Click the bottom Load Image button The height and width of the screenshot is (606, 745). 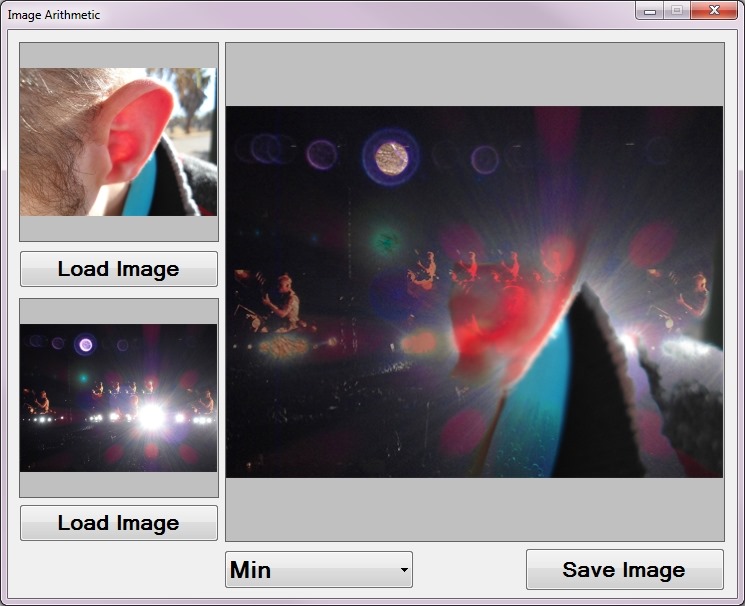tap(118, 523)
